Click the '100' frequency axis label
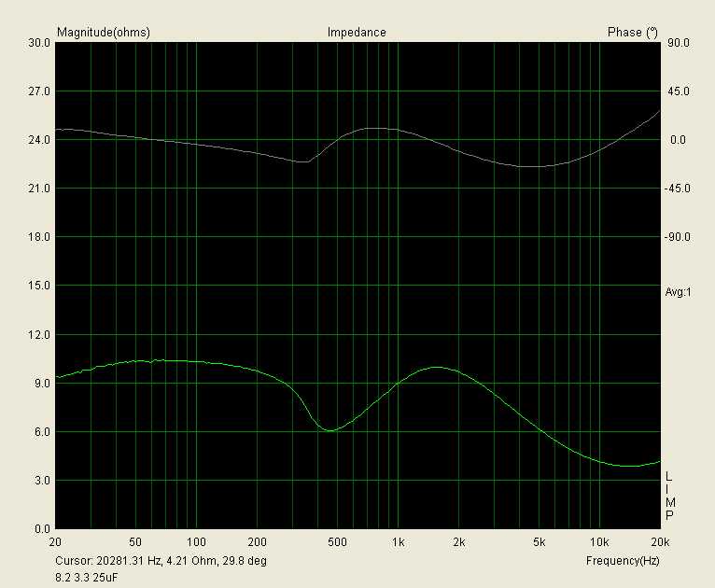 tap(196, 542)
